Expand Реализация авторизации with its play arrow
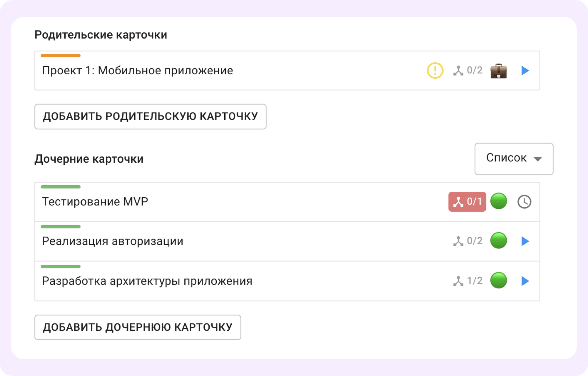Viewport: 588px width, 376px height. [x=524, y=241]
